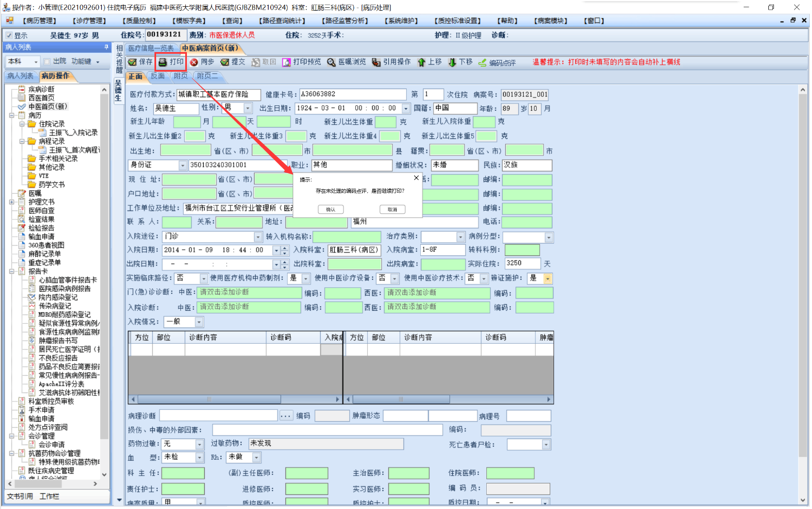Click 取消 in the prompt dialog
Screen dimensions: 812x509
pyautogui.click(x=392, y=209)
